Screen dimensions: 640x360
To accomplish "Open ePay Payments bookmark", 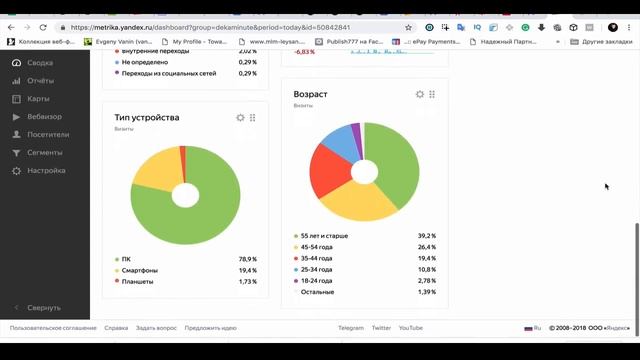I will (426, 42).
